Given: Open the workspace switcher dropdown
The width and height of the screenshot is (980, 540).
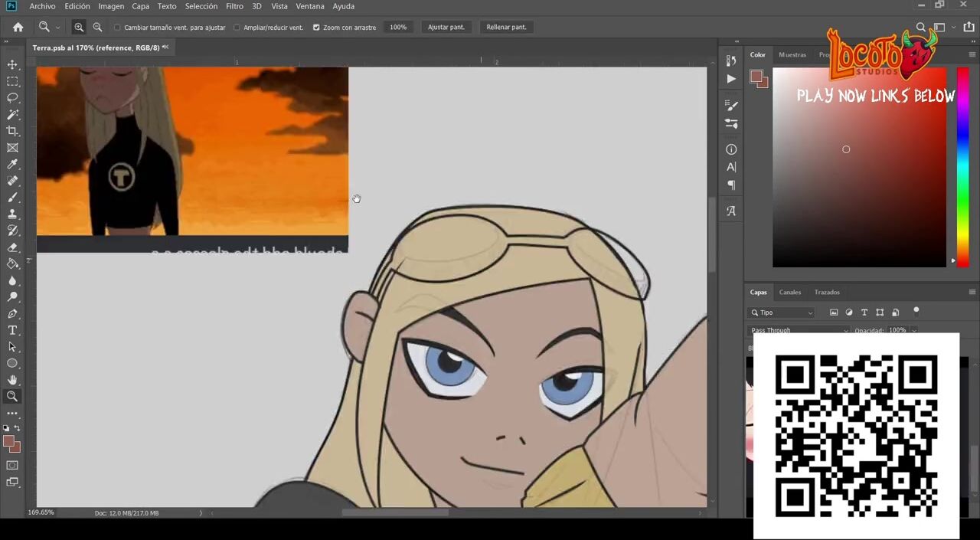Looking at the screenshot, I should coord(942,27).
